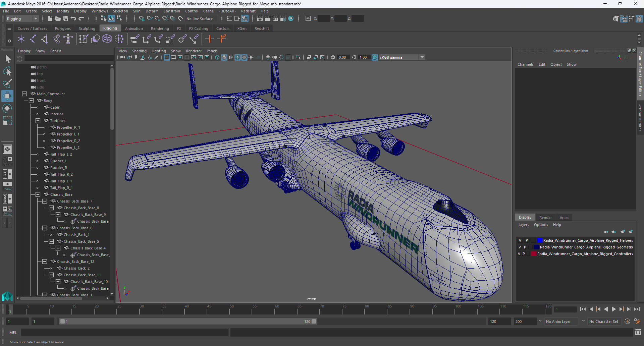Click the Save Scene floppy icon
Image resolution: width=644 pixels, height=346 pixels.
[66, 19]
